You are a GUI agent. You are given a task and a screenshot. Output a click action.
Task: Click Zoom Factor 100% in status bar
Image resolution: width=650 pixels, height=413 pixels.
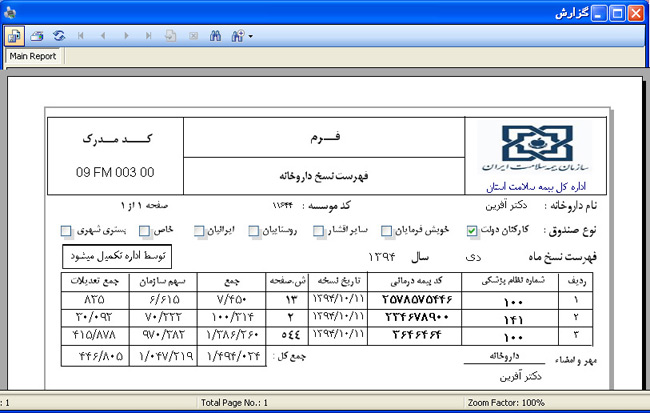506,403
